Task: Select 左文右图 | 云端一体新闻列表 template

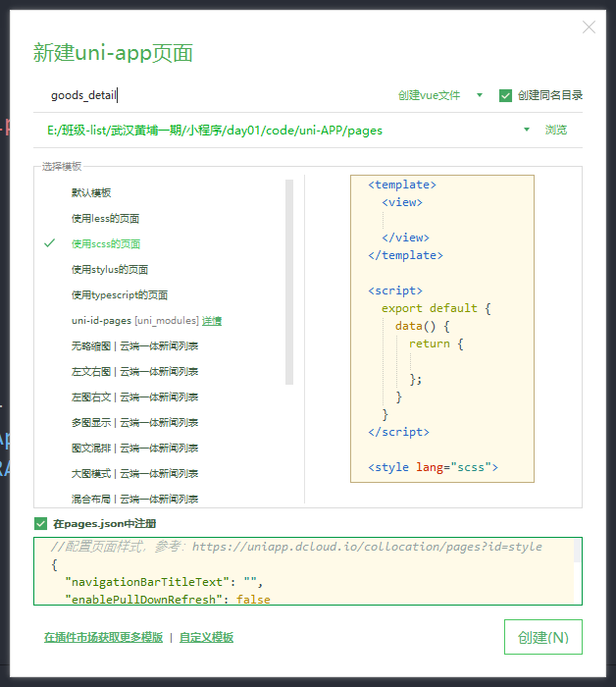Action: [x=134, y=372]
